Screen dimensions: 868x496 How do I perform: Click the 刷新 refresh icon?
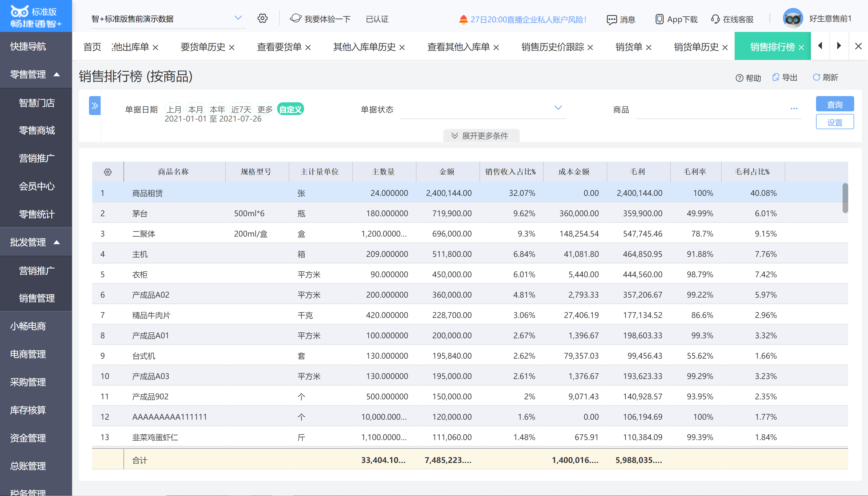click(816, 77)
